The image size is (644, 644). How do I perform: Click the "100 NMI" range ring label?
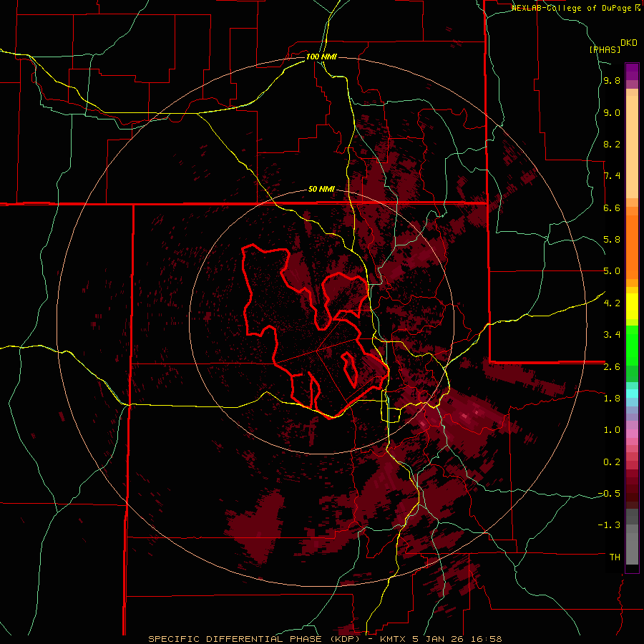pos(321,57)
